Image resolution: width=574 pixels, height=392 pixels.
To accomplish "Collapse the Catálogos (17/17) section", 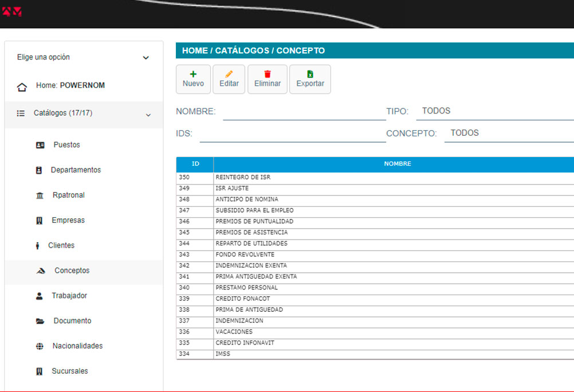I will (x=148, y=115).
